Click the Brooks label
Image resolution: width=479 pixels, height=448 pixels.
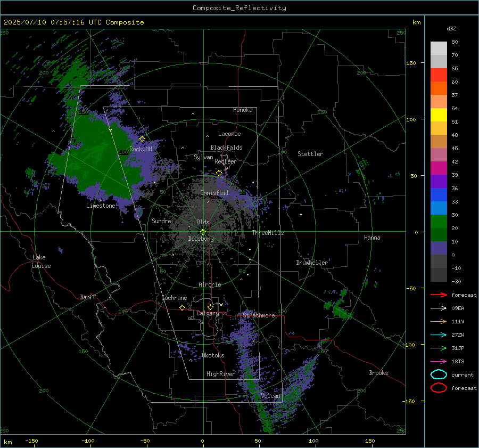coord(378,373)
